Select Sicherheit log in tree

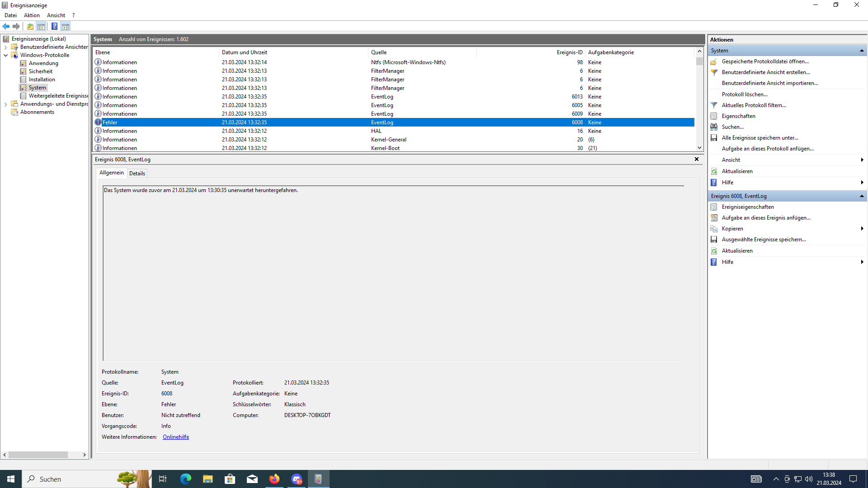pos(40,71)
